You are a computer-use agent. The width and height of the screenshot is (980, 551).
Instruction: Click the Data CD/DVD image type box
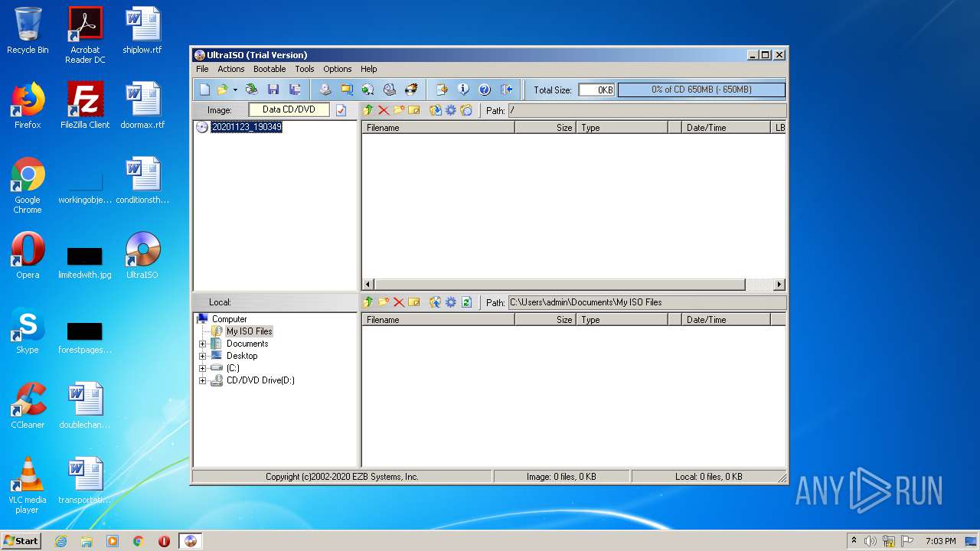tap(289, 109)
